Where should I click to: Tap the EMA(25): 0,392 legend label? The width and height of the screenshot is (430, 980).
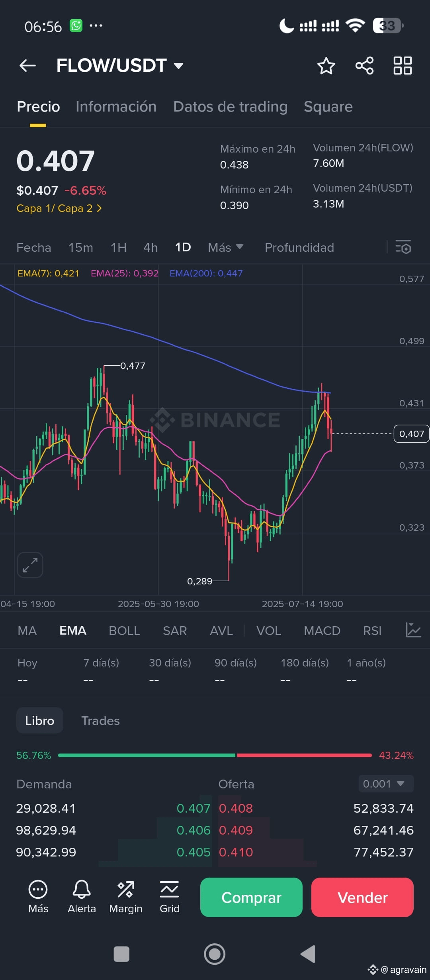click(125, 273)
